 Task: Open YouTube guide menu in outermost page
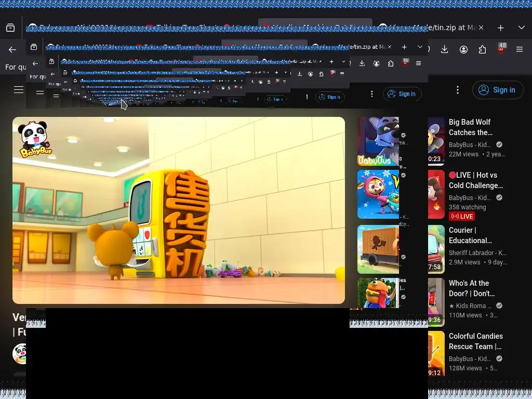pos(19,89)
